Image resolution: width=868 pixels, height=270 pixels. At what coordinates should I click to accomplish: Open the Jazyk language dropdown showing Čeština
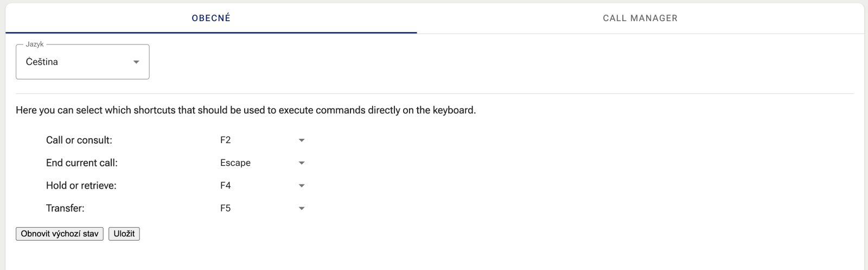76,62
